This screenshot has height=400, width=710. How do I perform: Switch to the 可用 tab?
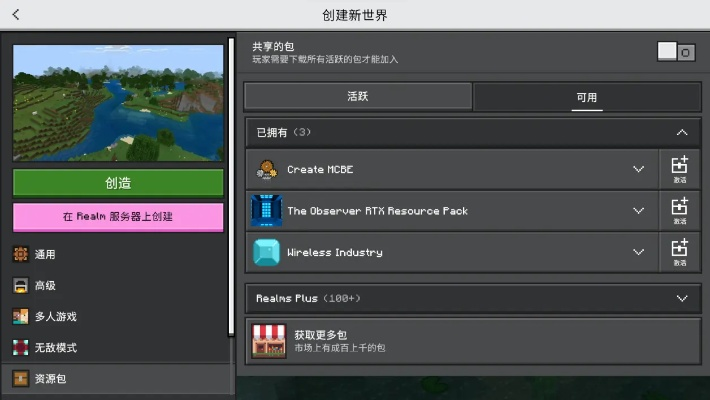[586, 97]
